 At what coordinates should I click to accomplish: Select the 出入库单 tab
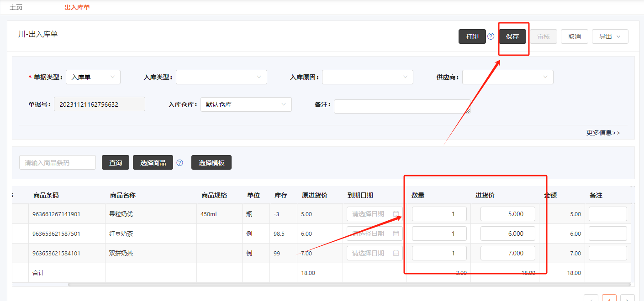click(77, 7)
